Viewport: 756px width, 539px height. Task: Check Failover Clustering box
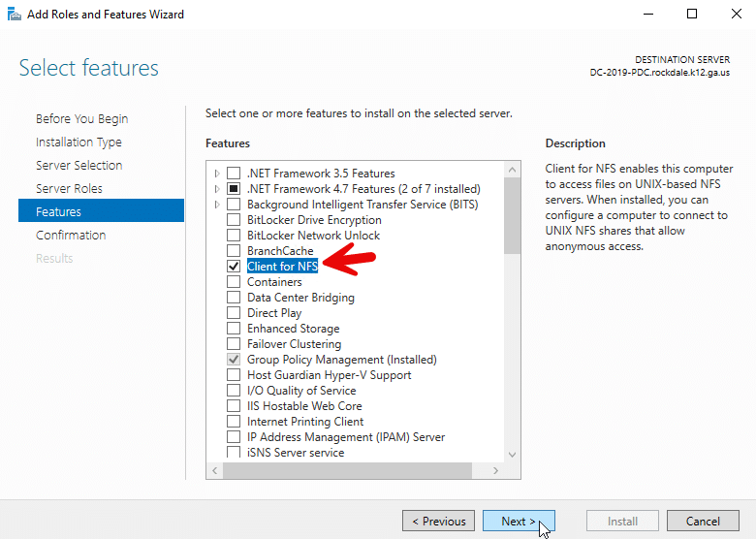click(234, 344)
